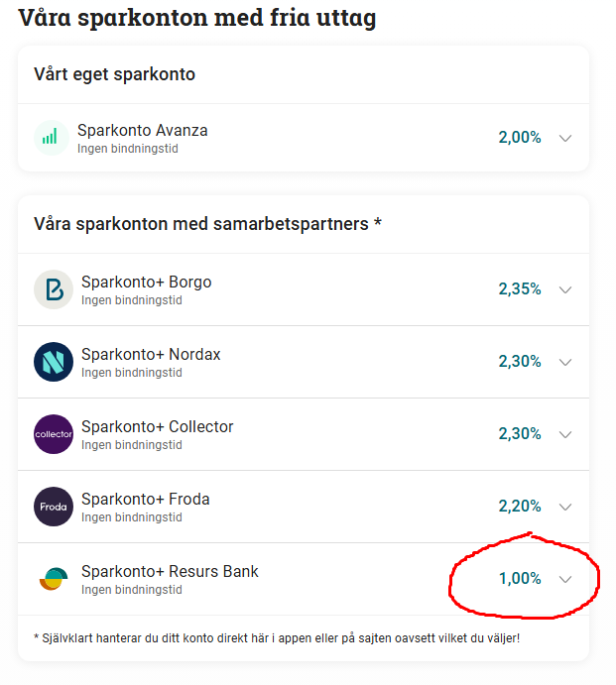Select the Sparkonto+ Collector account name
Image resolution: width=616 pixels, height=685 pixels.
pyautogui.click(x=157, y=427)
